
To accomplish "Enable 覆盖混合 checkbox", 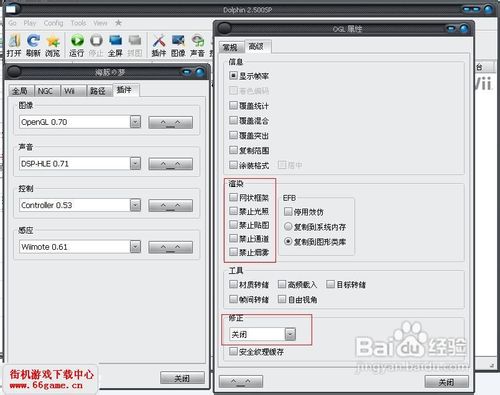I will [x=233, y=120].
